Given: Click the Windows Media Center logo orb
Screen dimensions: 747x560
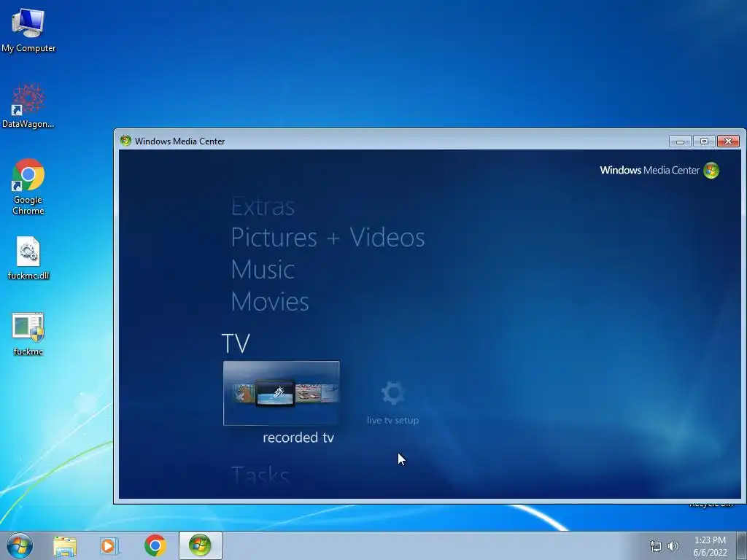Looking at the screenshot, I should pyautogui.click(x=711, y=171).
